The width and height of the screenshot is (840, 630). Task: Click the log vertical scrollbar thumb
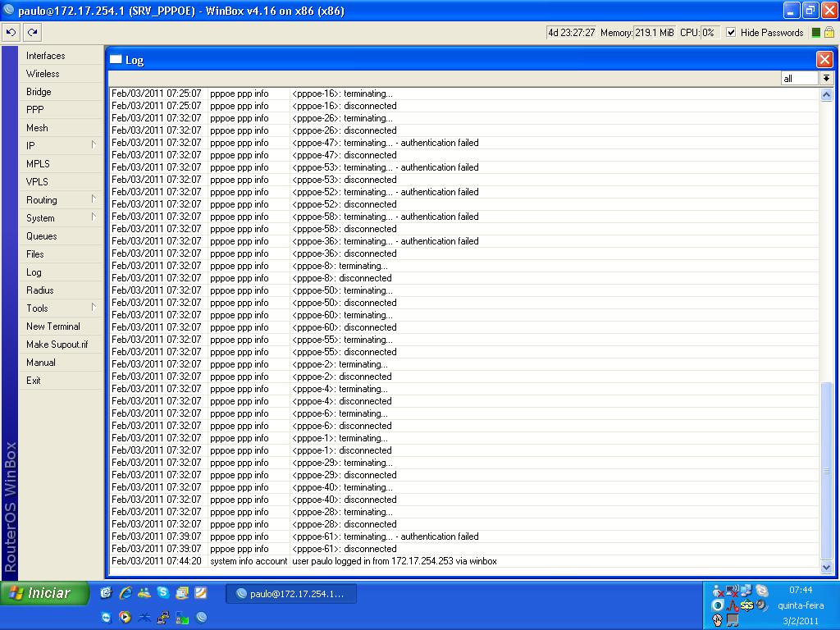click(827, 470)
